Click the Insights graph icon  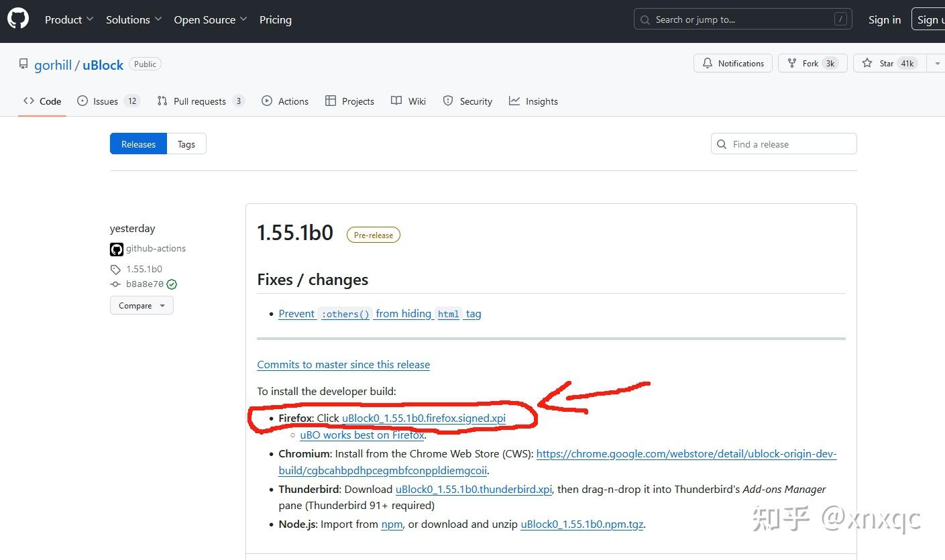coord(516,101)
